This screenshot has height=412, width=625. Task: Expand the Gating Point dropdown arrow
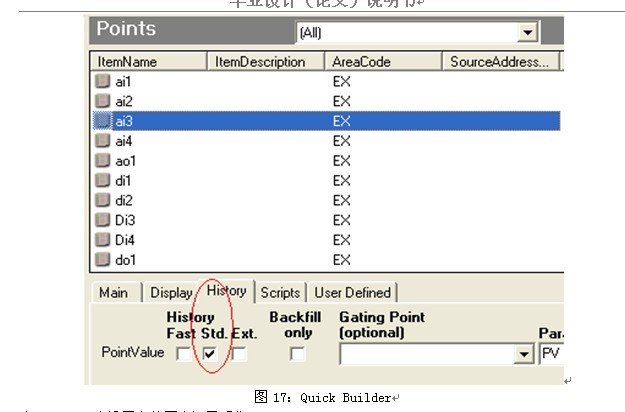523,354
